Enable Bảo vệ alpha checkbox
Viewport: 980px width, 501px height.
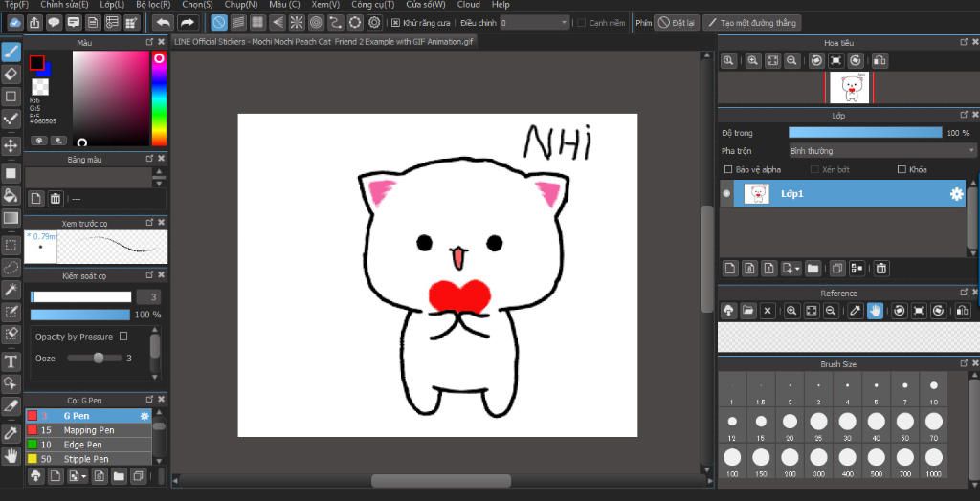728,169
